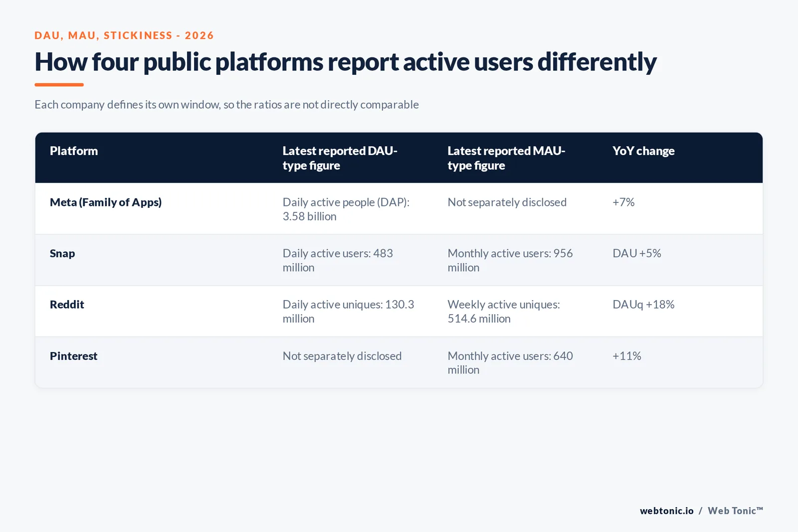Click Meta's 'Not separately disclosed' MAU cell
This screenshot has width=798, height=532.
pyautogui.click(x=507, y=202)
